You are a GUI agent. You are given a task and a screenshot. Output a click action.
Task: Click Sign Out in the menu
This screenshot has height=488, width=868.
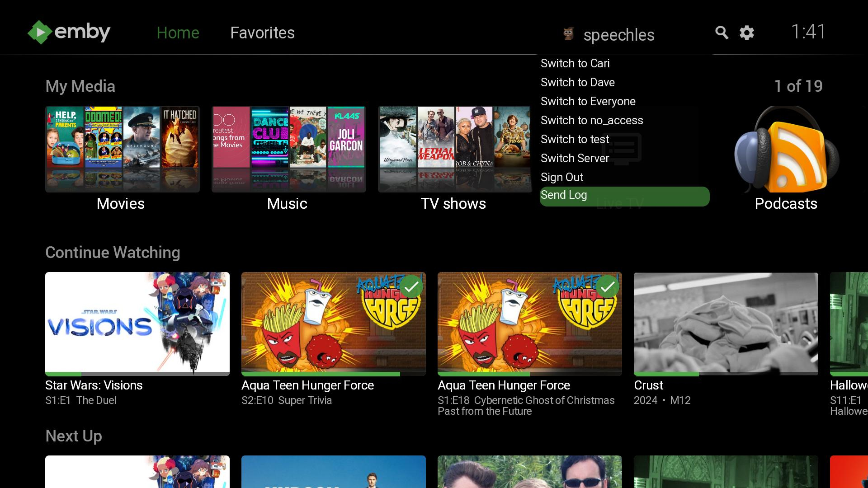point(562,177)
